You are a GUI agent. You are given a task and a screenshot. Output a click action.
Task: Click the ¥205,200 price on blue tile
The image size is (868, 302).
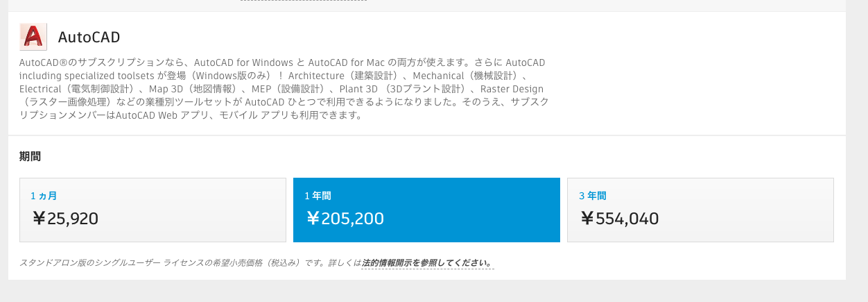click(x=345, y=219)
